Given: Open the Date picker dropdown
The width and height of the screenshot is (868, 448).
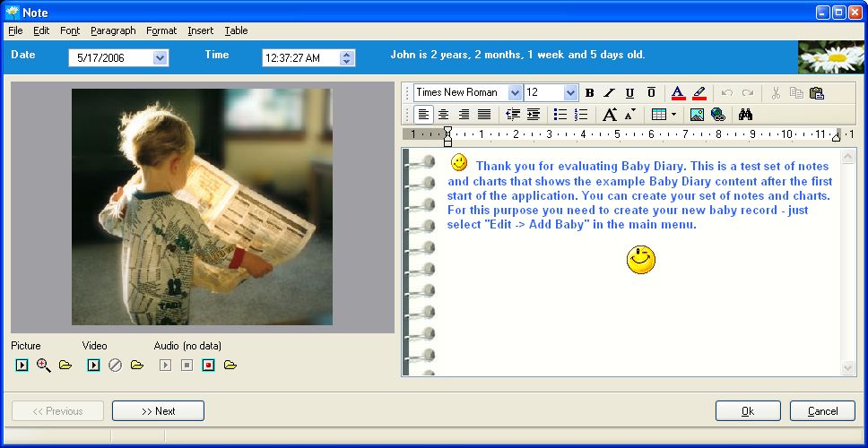Looking at the screenshot, I should pyautogui.click(x=161, y=58).
